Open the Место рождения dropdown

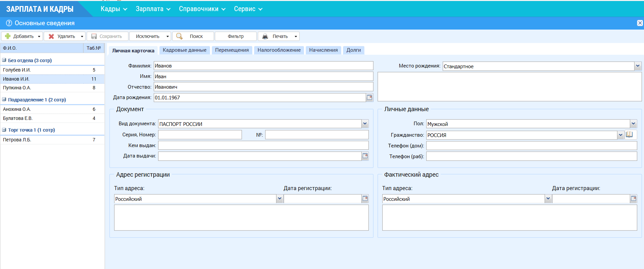coord(638,66)
